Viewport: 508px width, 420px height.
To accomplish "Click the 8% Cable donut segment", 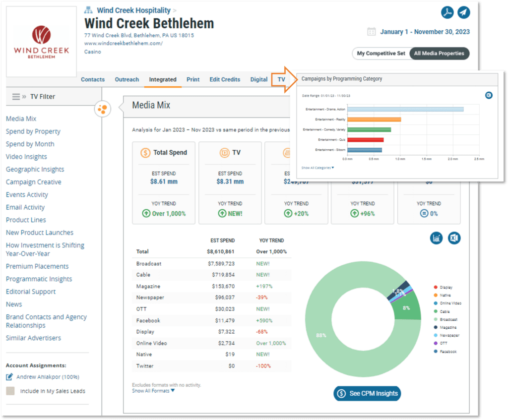I will [407, 308].
